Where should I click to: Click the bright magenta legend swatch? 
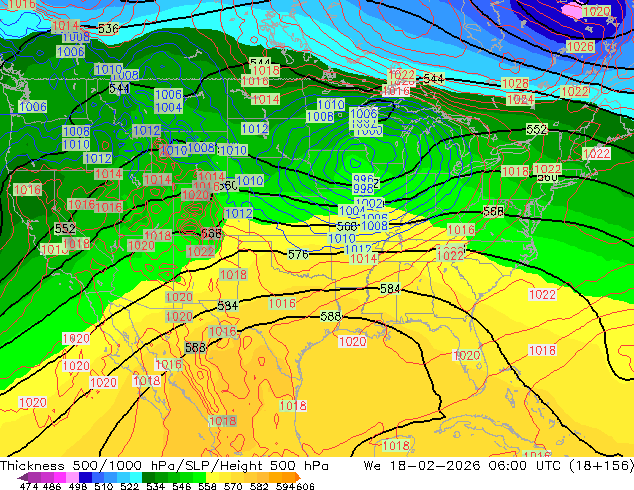(60, 477)
